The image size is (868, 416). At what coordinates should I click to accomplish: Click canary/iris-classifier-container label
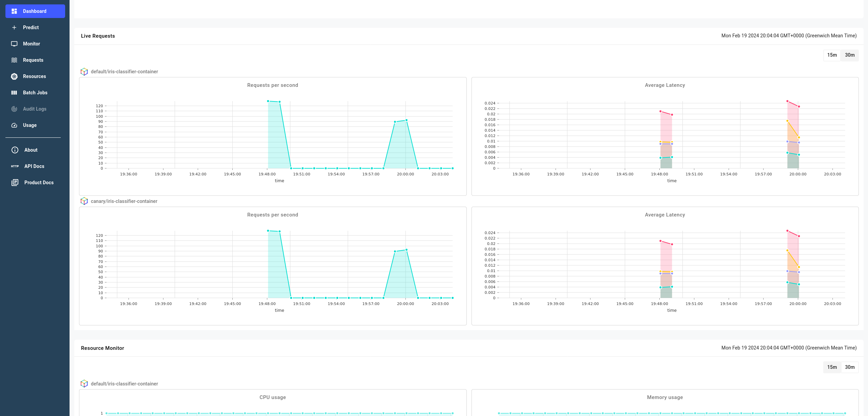tap(124, 201)
